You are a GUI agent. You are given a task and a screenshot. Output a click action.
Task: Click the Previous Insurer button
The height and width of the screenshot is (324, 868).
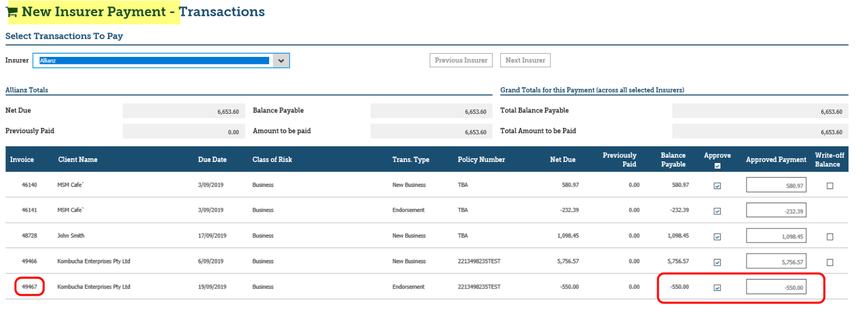click(x=461, y=60)
